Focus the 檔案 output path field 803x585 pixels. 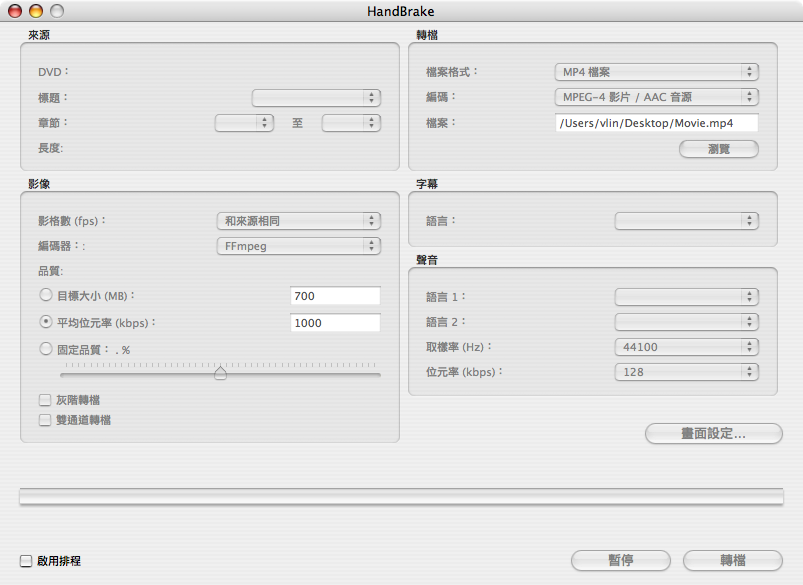657,123
